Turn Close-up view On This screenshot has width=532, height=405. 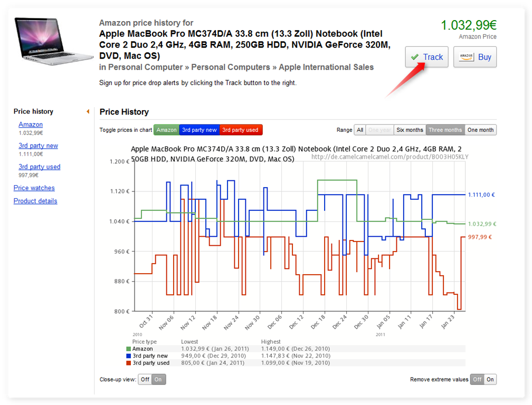tap(158, 379)
